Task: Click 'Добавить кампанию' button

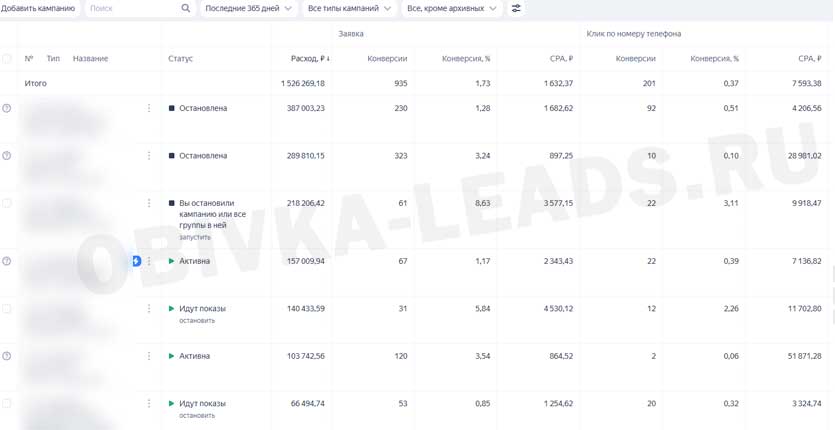Action: (38, 9)
